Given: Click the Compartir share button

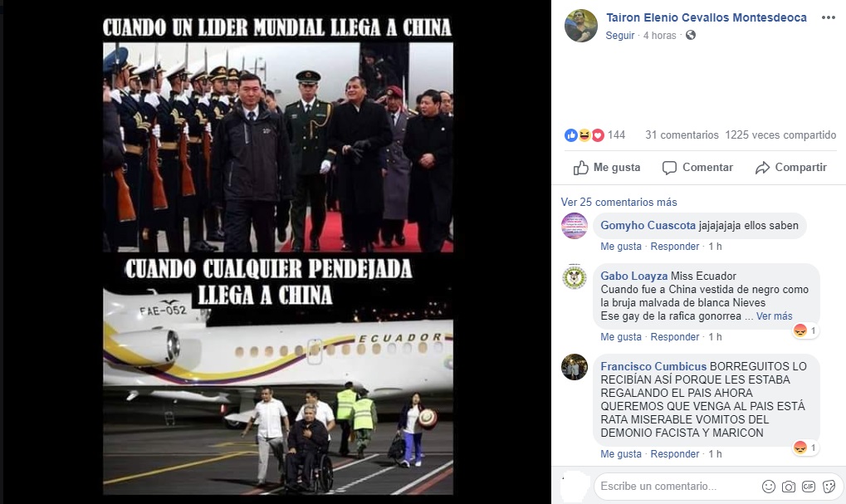Looking at the screenshot, I should point(791,167).
